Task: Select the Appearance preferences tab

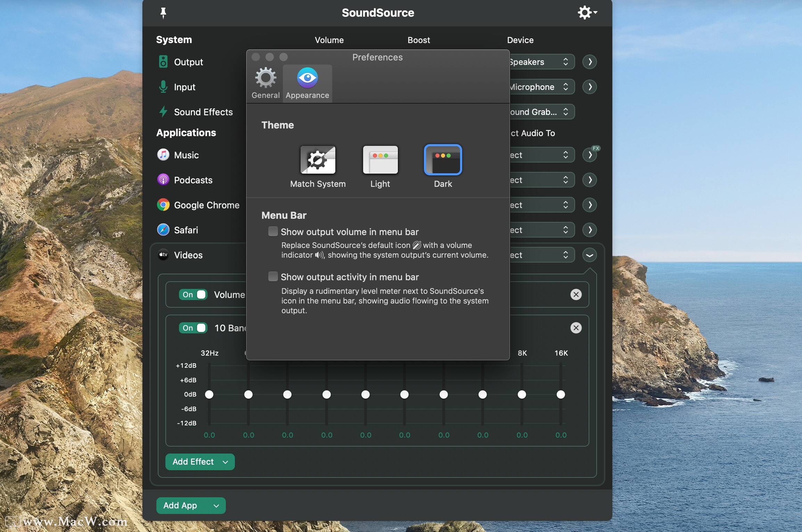Action: pos(307,83)
